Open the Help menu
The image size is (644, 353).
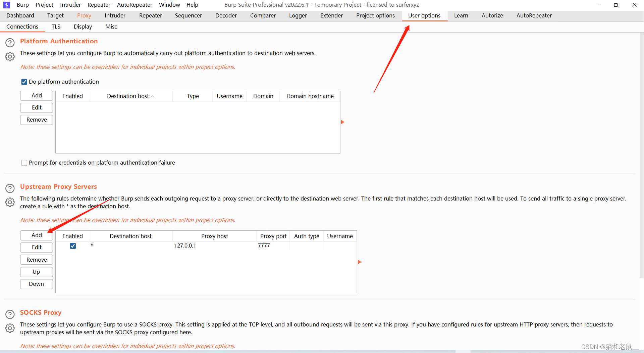coord(192,5)
